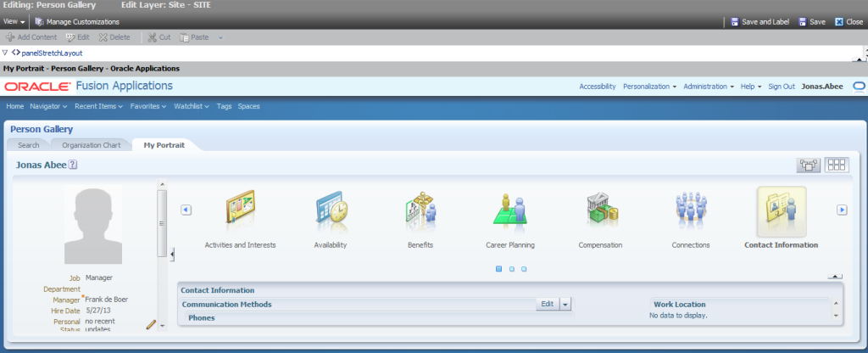
Task: Close the page editor
Action: tap(849, 22)
